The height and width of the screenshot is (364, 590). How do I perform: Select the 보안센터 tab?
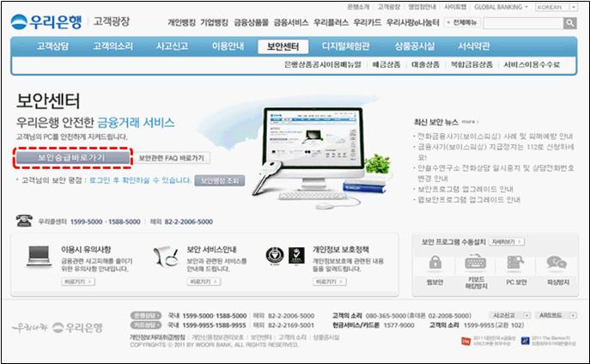click(x=283, y=46)
